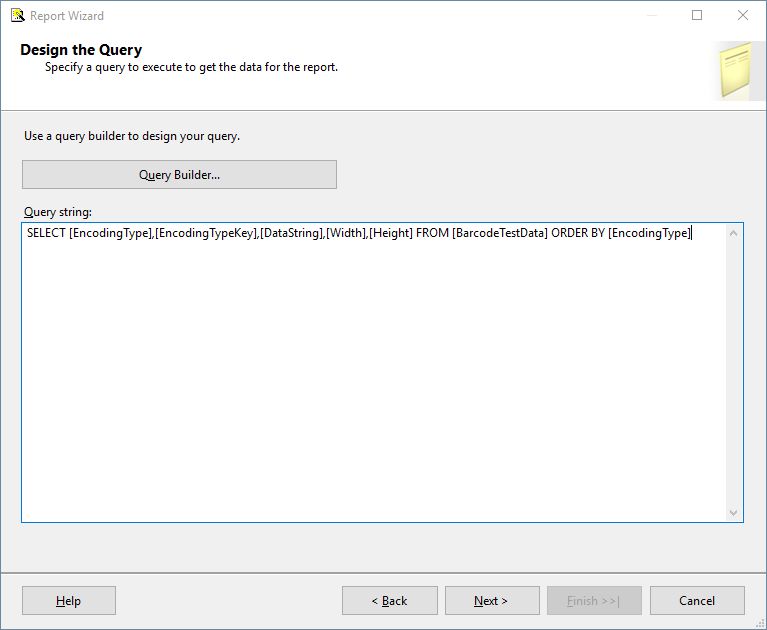This screenshot has width=767, height=630.
Task: Click the 'Query string:' label
Action: pyautogui.click(x=58, y=212)
